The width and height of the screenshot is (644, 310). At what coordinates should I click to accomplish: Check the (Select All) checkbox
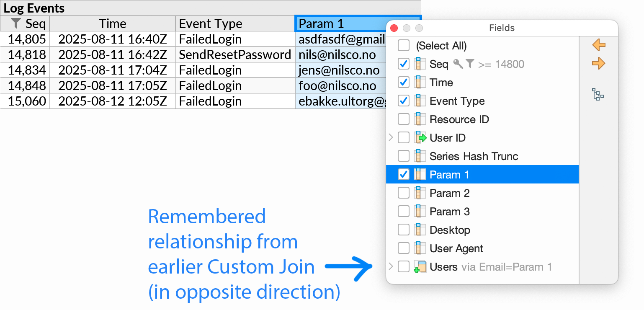tap(403, 45)
